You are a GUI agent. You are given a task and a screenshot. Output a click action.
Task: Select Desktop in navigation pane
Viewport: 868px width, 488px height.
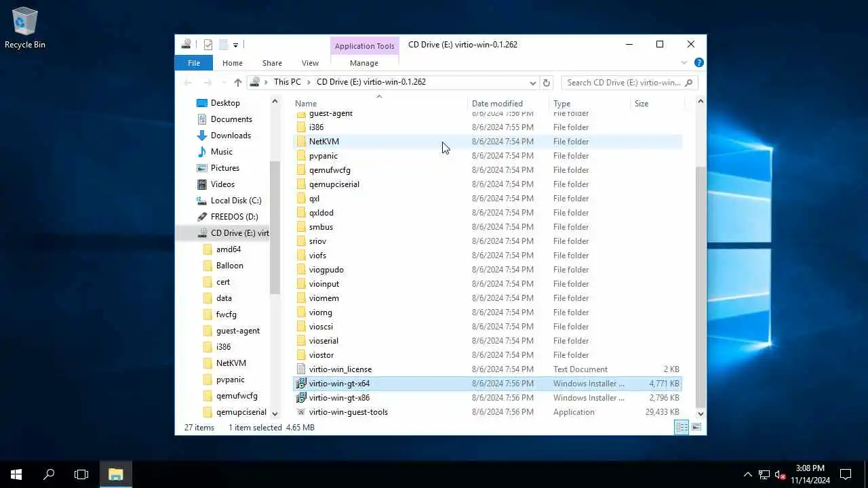tap(225, 103)
